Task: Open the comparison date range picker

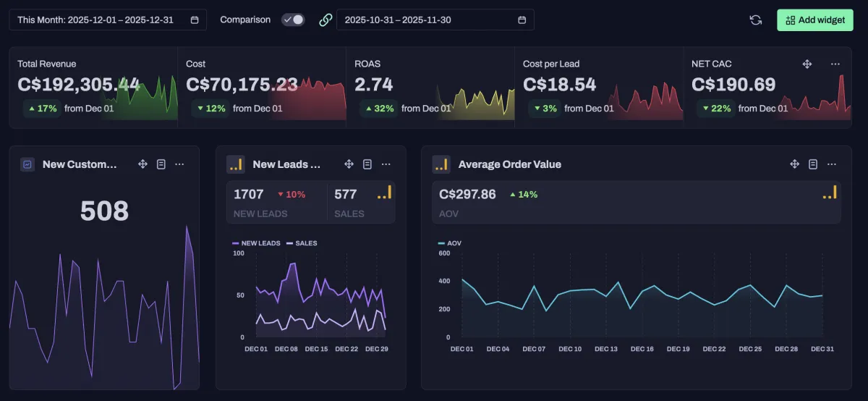Action: pos(435,20)
